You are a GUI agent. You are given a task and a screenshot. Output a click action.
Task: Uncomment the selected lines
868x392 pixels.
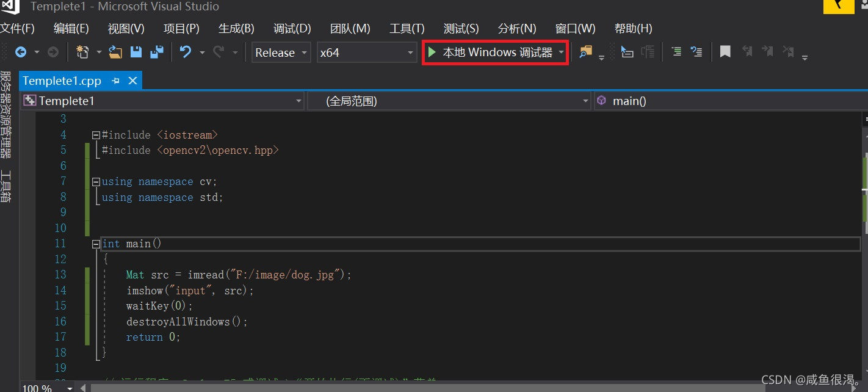(x=696, y=53)
